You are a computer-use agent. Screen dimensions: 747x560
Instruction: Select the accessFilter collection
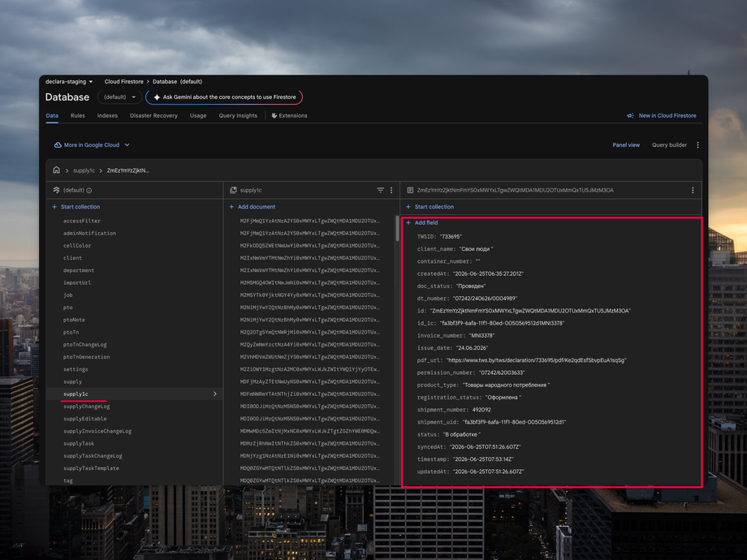pos(82,221)
